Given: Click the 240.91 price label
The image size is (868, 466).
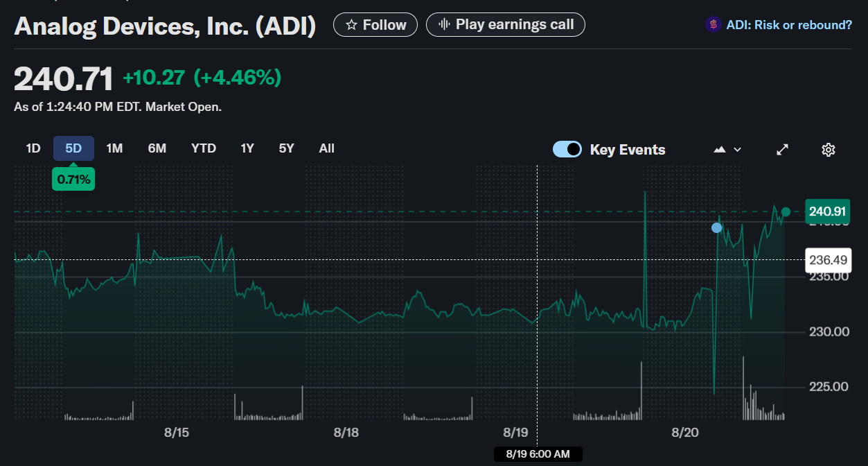Looking at the screenshot, I should point(828,211).
